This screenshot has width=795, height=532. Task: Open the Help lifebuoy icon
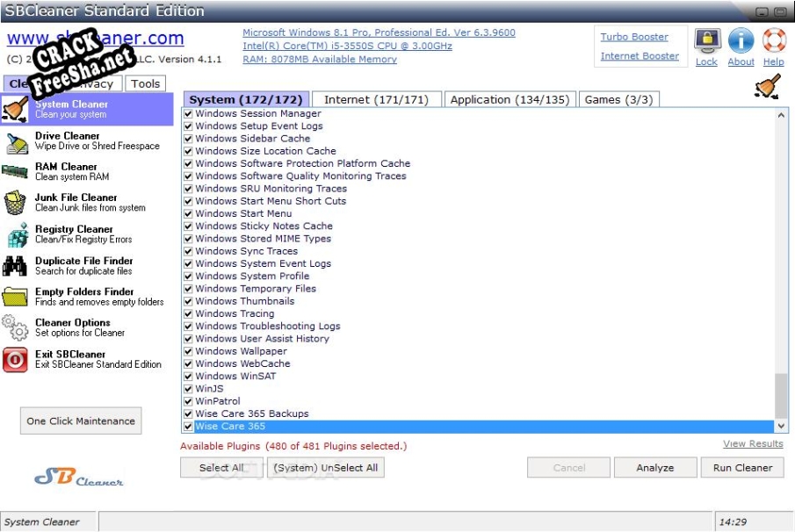(773, 41)
